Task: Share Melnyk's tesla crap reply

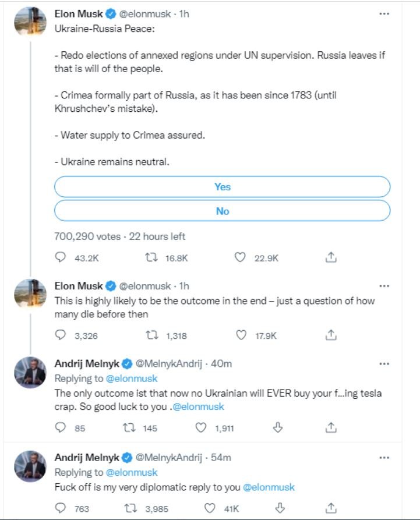Action: coord(330,428)
